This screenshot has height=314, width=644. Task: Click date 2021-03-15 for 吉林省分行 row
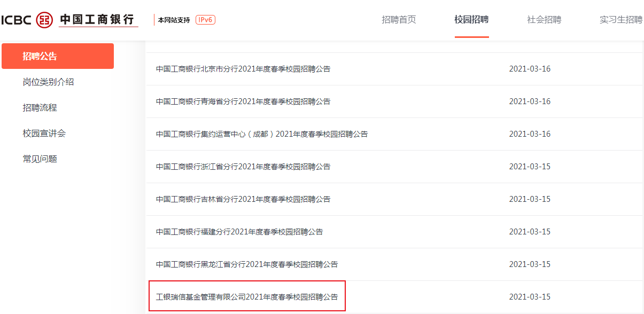coord(530,199)
